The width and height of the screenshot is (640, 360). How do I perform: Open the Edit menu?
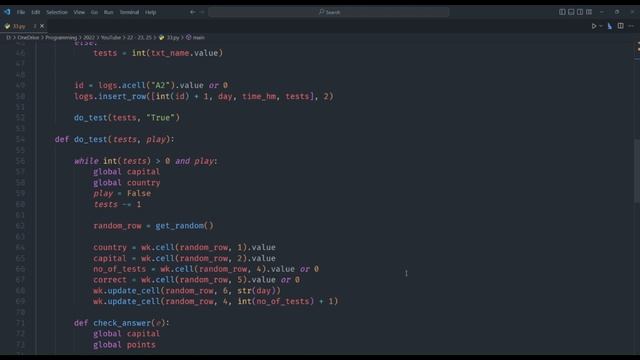[x=36, y=12]
